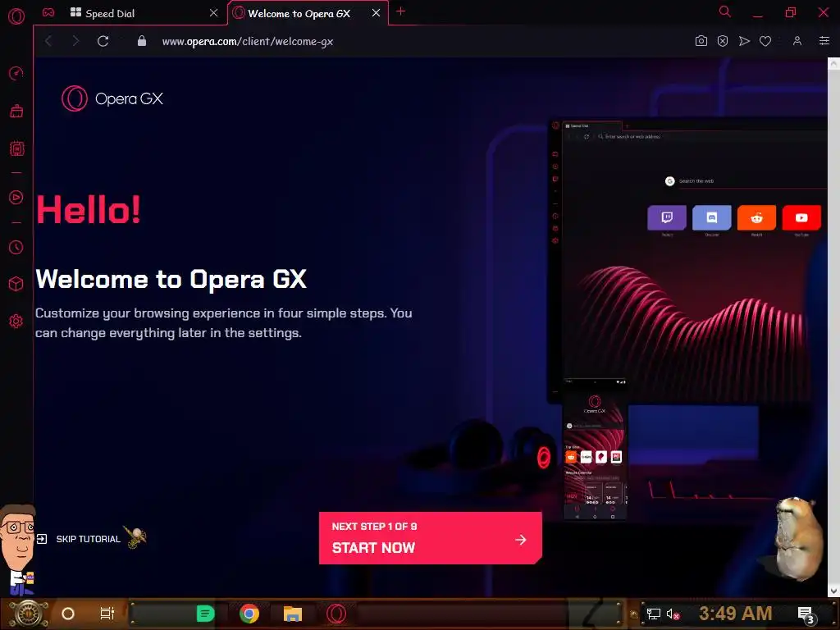Screen dimensions: 840x630
Task: Click the START NOW button
Action: point(430,538)
